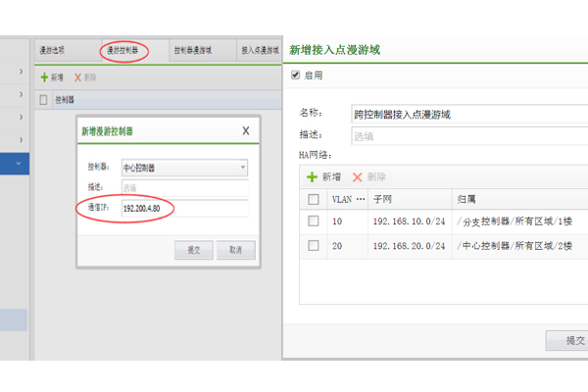
Task: Click 取消 to cancel the controller dialog
Action: (x=235, y=250)
